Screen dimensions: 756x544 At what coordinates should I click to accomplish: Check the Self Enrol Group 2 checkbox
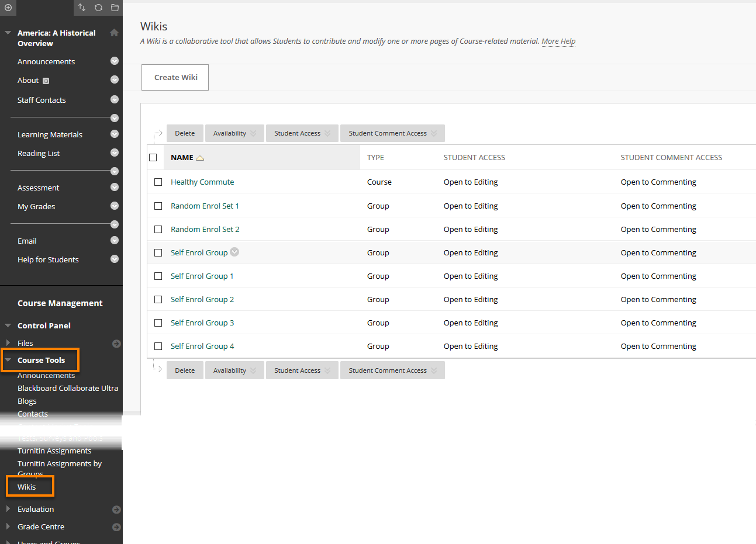[x=158, y=299]
